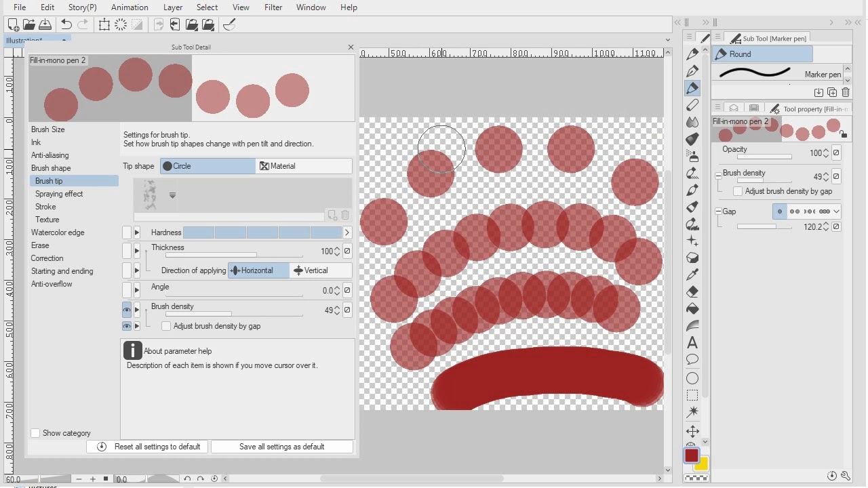This screenshot has height=488, width=868.
Task: Select the text tool A icon
Action: coord(692,343)
